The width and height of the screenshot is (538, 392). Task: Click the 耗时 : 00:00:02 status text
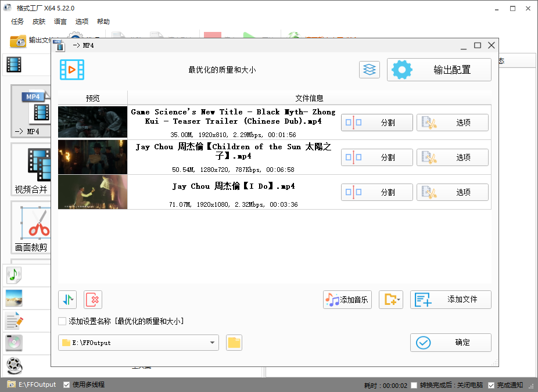click(385, 386)
